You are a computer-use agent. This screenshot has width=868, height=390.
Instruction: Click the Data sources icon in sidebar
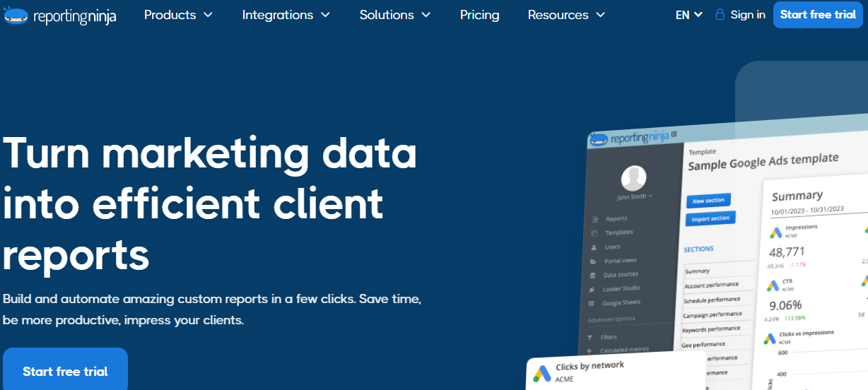pos(592,275)
